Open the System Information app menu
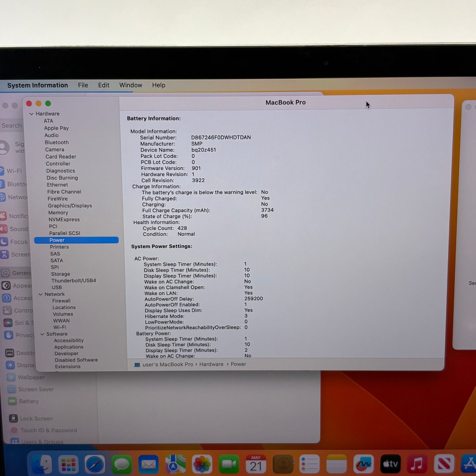476x476 pixels. click(x=38, y=85)
